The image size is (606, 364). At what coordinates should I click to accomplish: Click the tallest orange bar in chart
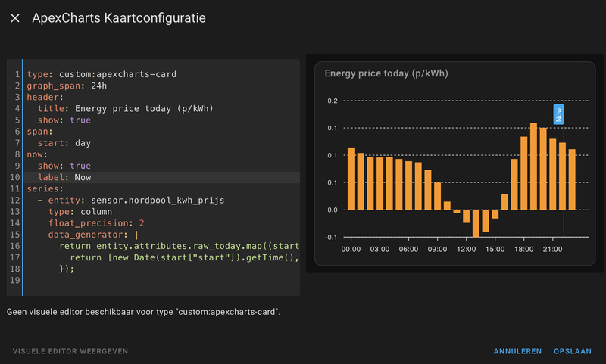[534, 166]
